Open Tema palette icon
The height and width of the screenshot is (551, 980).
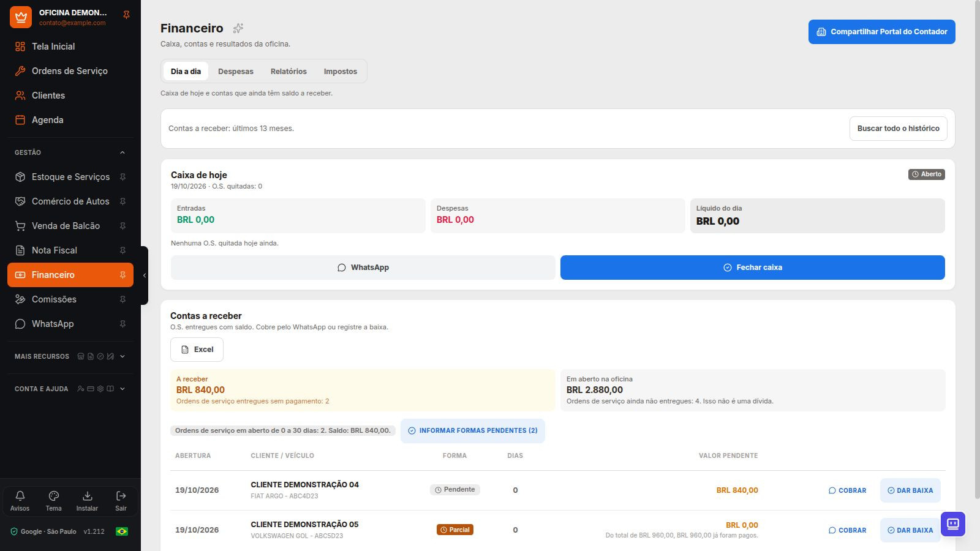point(53,500)
